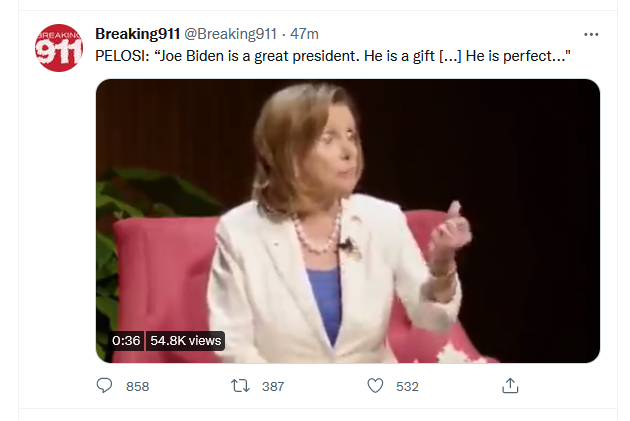Click the Breaking911 display name
The image size is (630, 421).
[137, 35]
